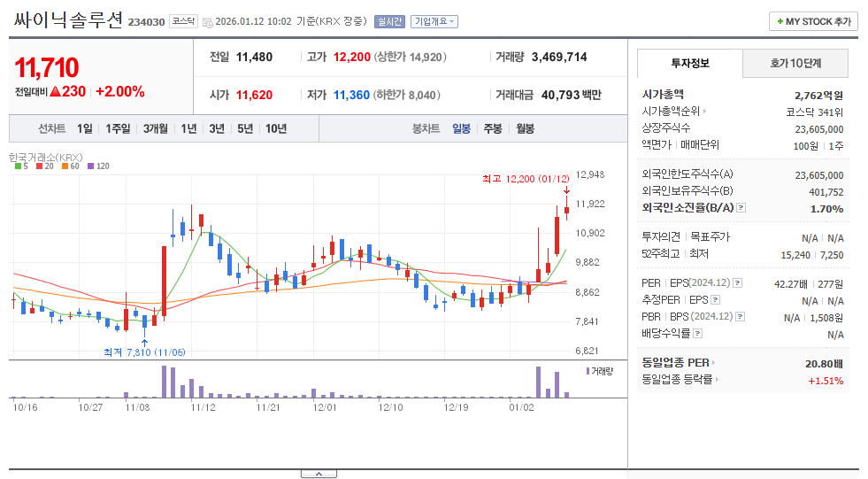The image size is (868, 479).
Task: Click the help icon next to 추정PER EPS
Action: click(715, 300)
